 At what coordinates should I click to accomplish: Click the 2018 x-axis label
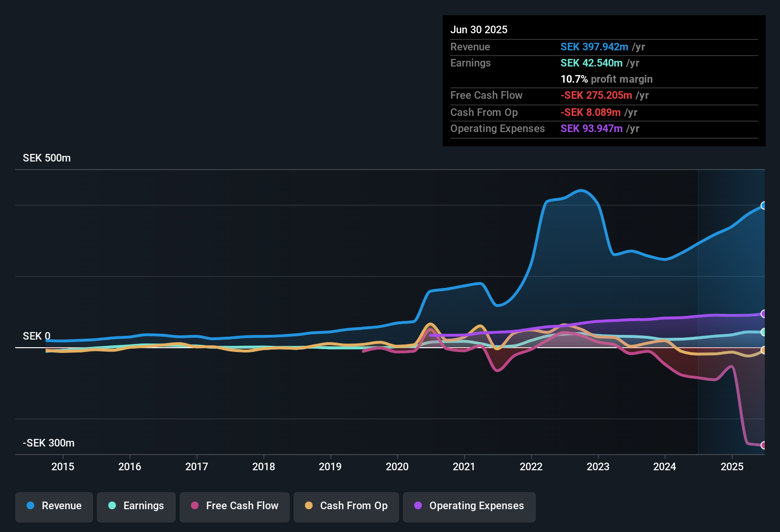coord(264,467)
